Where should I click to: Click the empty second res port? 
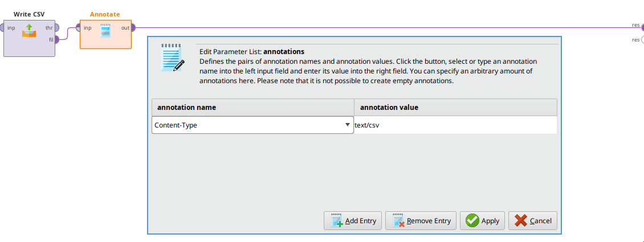[x=642, y=40]
